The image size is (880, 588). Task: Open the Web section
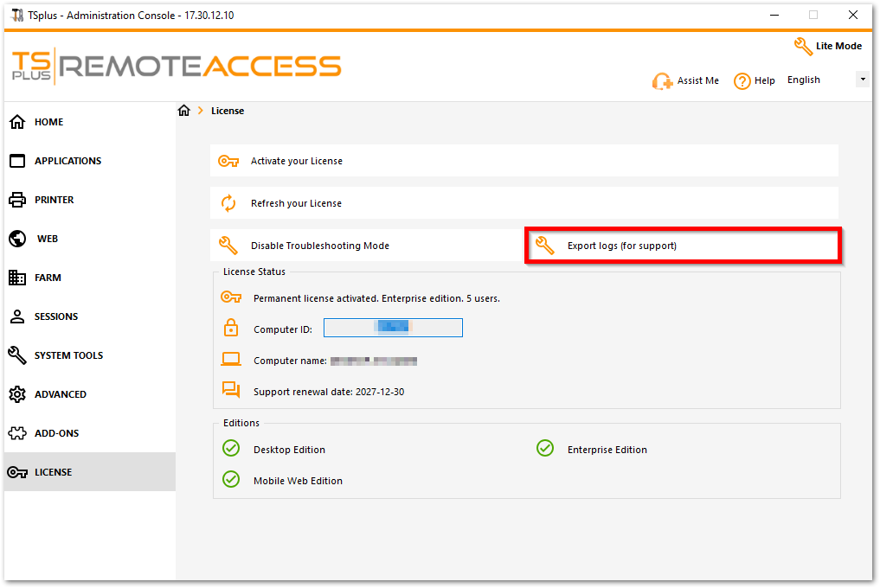tap(48, 239)
